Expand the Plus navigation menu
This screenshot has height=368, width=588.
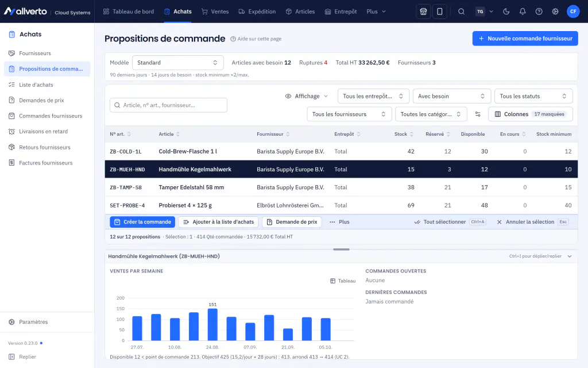pyautogui.click(x=376, y=11)
